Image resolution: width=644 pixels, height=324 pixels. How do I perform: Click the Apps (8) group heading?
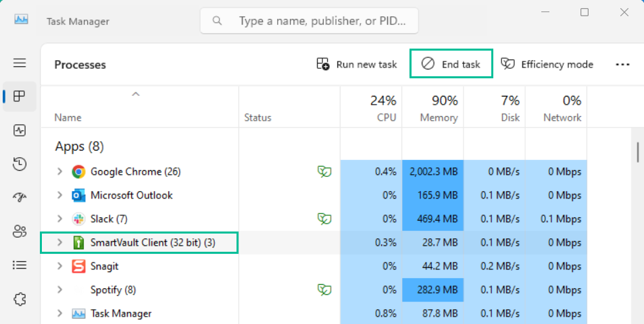coord(80,146)
